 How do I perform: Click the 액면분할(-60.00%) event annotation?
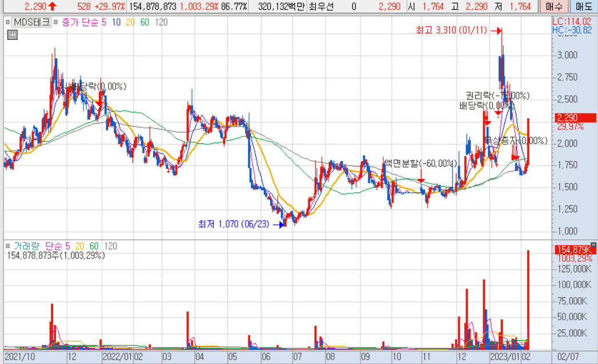(x=420, y=164)
